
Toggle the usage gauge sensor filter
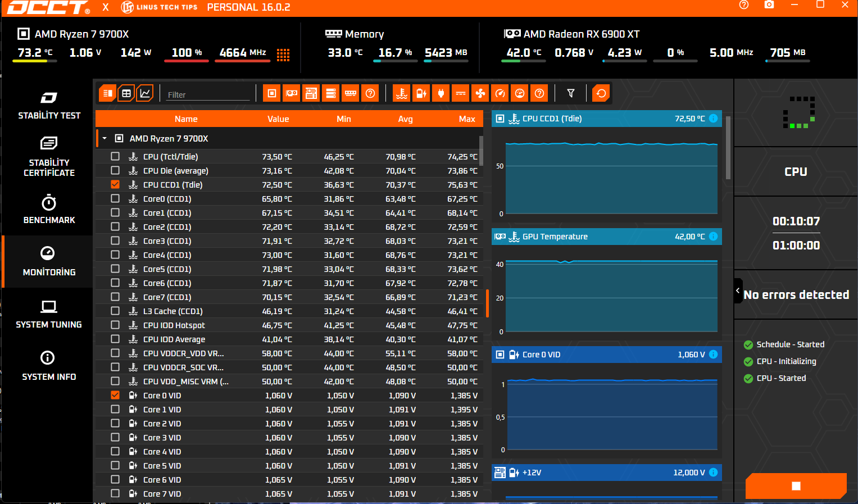point(520,93)
